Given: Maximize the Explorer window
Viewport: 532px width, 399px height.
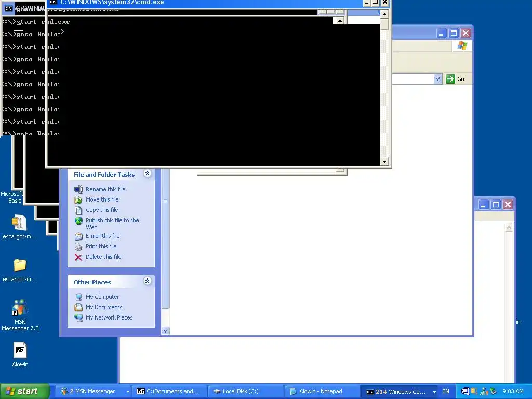Looking at the screenshot, I should [454, 33].
